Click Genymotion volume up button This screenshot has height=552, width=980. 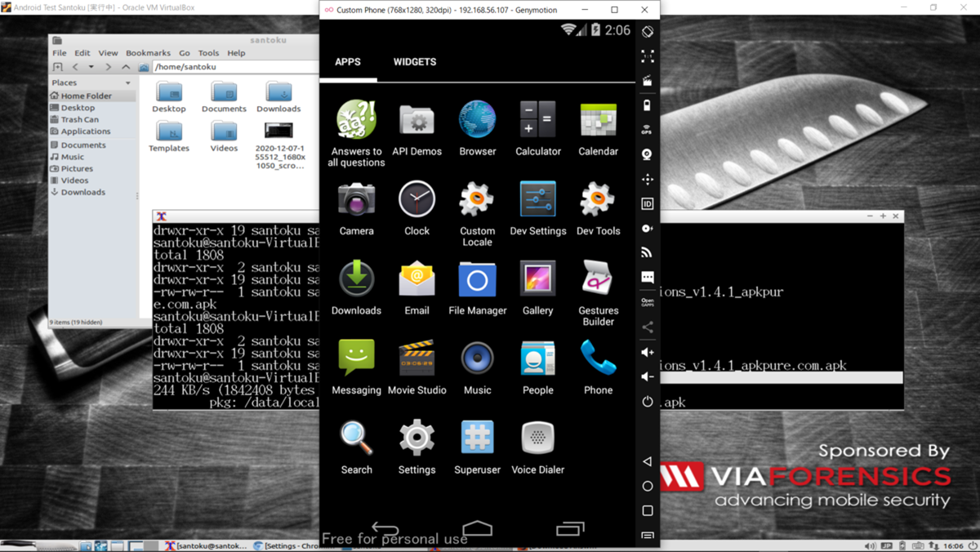tap(648, 352)
